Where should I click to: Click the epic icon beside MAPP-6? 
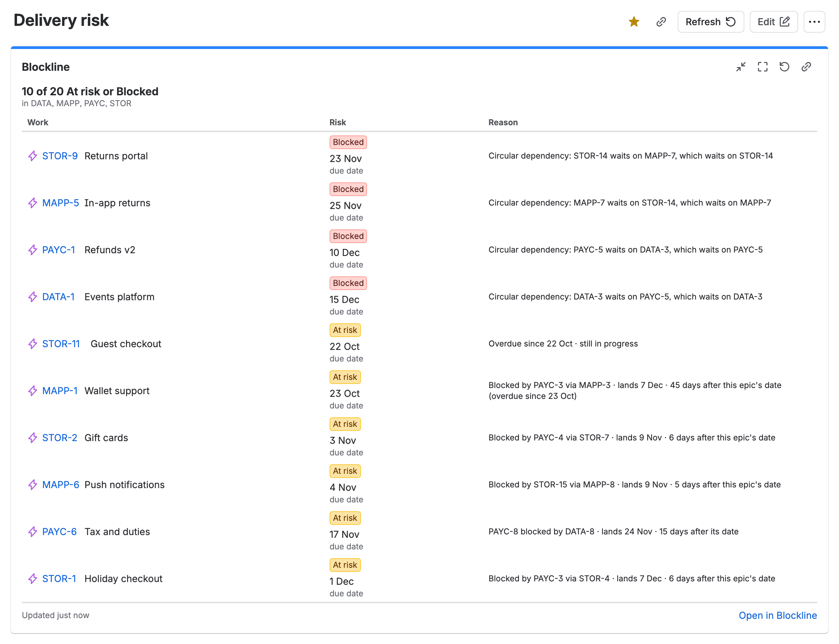[33, 485]
